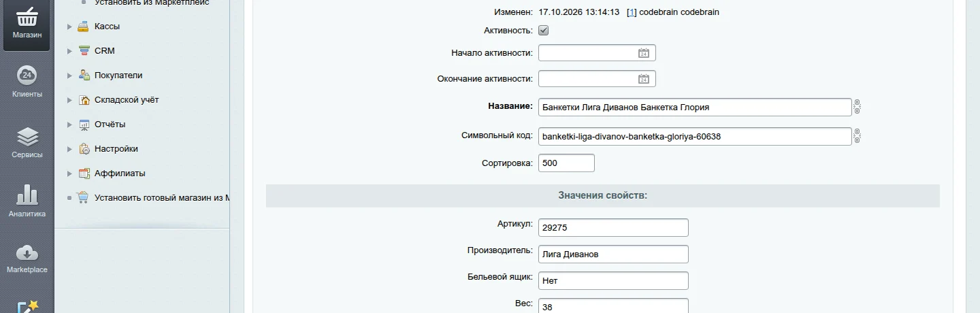Click into the Сортировка field with 500
Screen dimensions: 980x313
[x=566, y=163]
